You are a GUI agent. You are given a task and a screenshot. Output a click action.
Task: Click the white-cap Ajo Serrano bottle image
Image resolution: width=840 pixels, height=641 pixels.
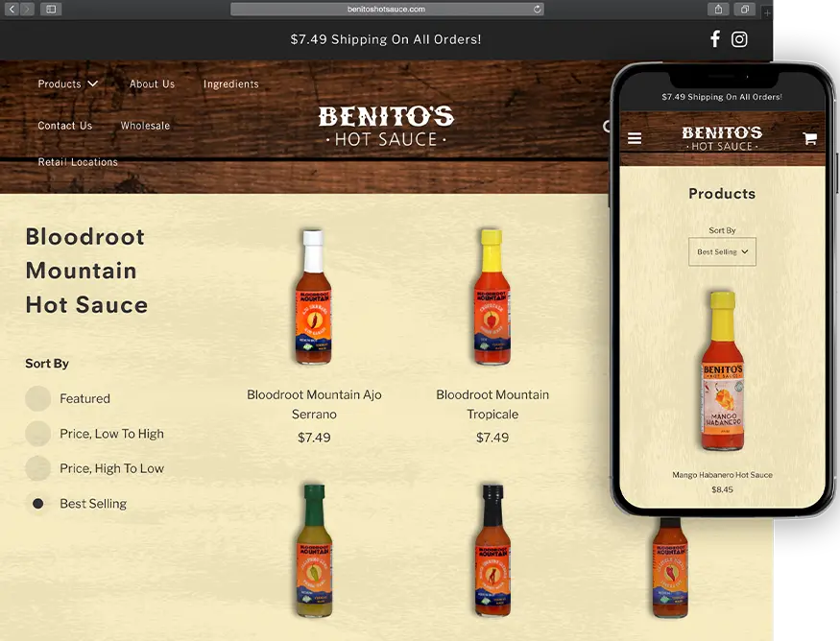pos(313,297)
